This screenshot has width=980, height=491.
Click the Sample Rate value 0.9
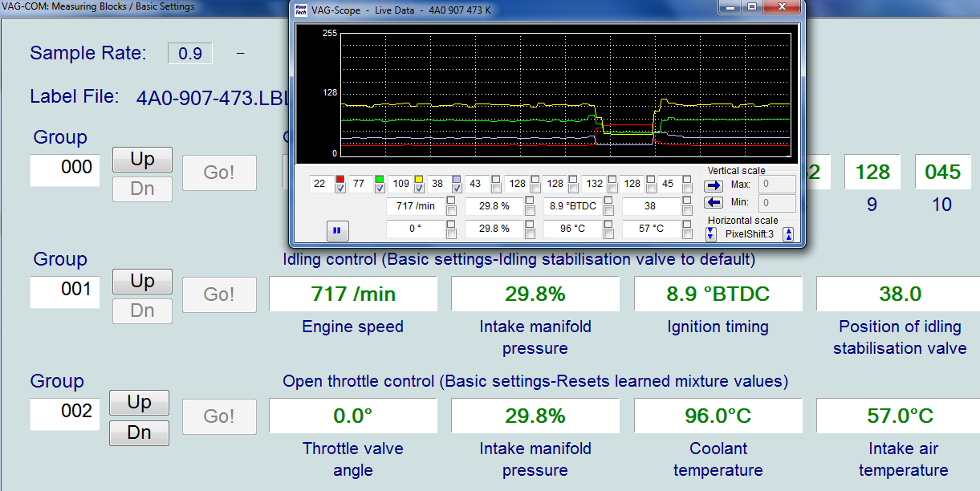point(190,54)
